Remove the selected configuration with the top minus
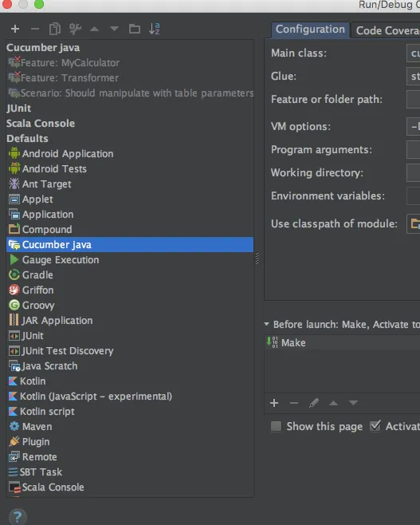Screen dimensions: 420x525 click(35, 30)
